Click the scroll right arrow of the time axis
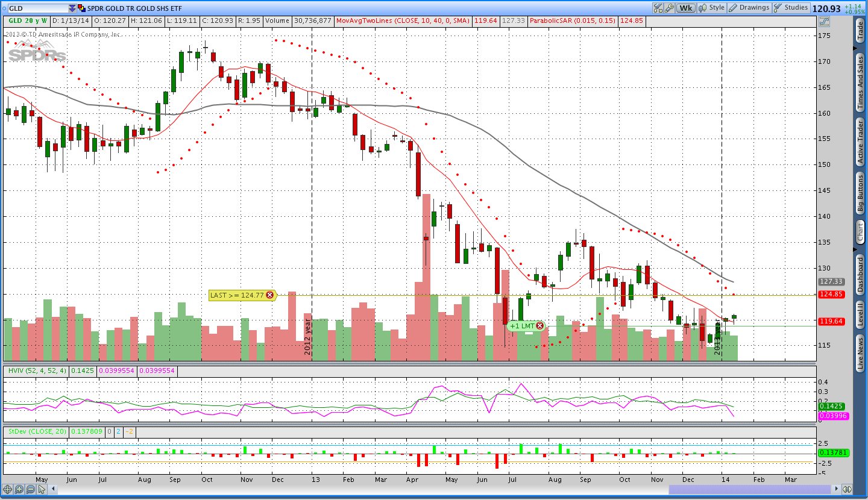Screen dimensions: 868x500 pos(836,489)
